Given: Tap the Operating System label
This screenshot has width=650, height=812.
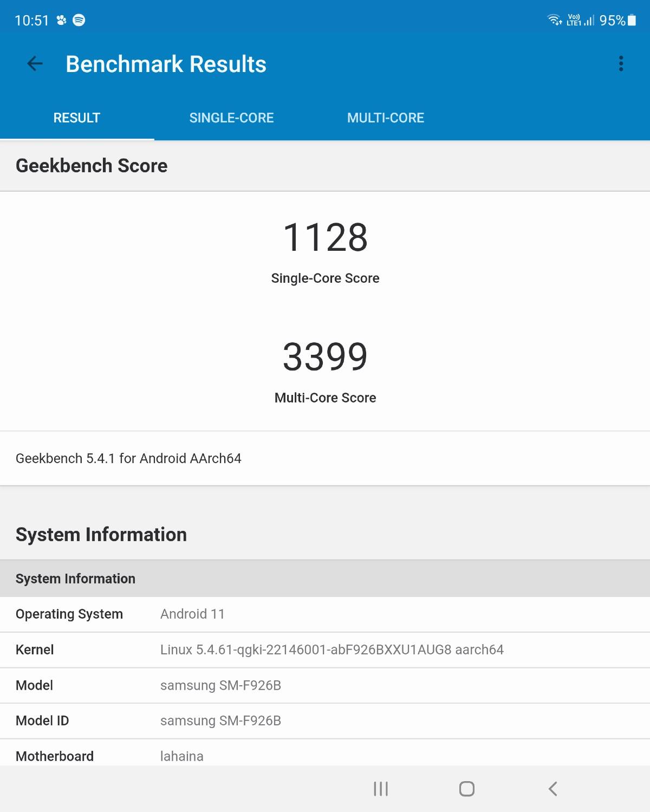Looking at the screenshot, I should [69, 614].
